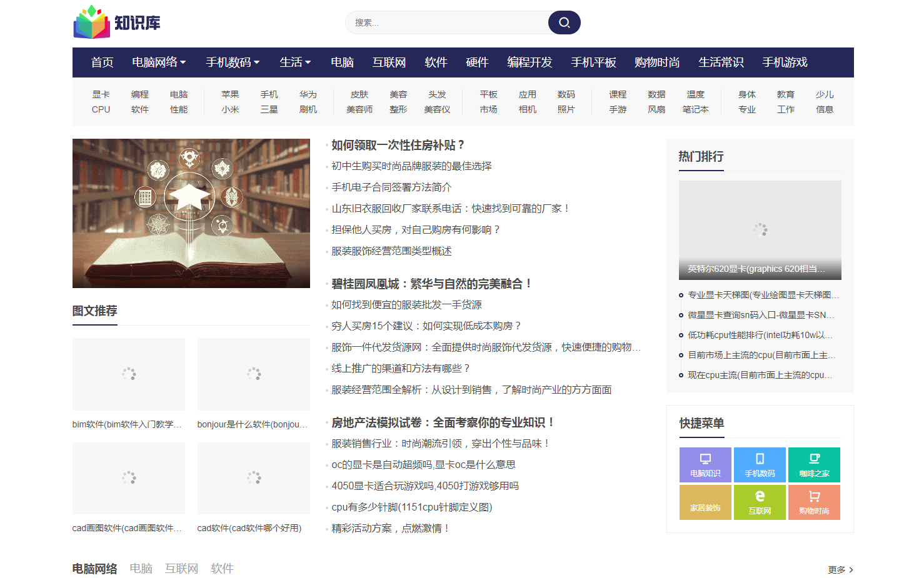Screen dimensions: 924x578
Task: Open the library book banner image
Action: coord(191,213)
